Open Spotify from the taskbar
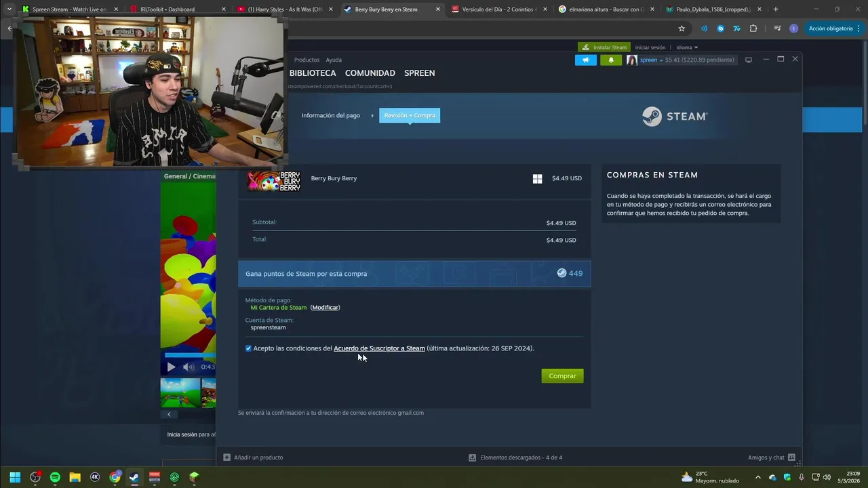Image resolution: width=868 pixels, height=488 pixels. pyautogui.click(x=55, y=477)
